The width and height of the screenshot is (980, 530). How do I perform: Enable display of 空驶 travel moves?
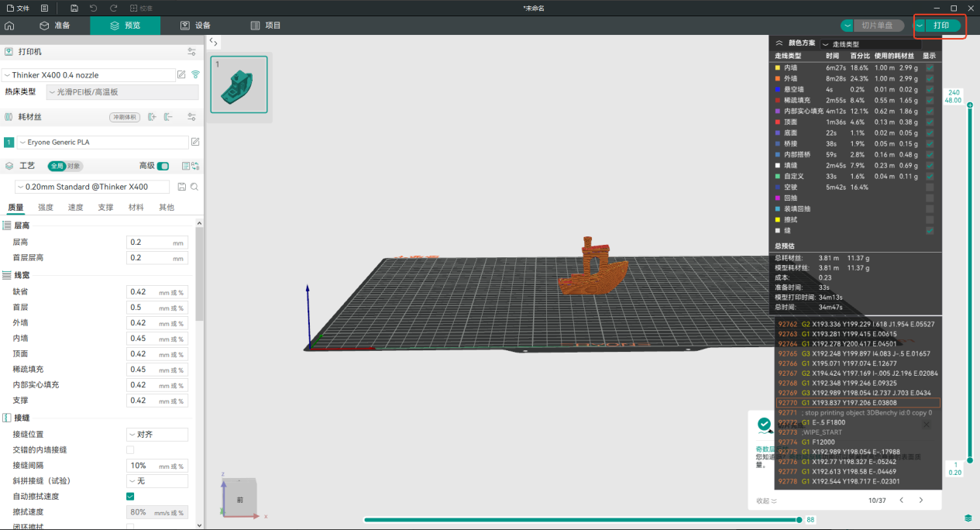tap(930, 188)
